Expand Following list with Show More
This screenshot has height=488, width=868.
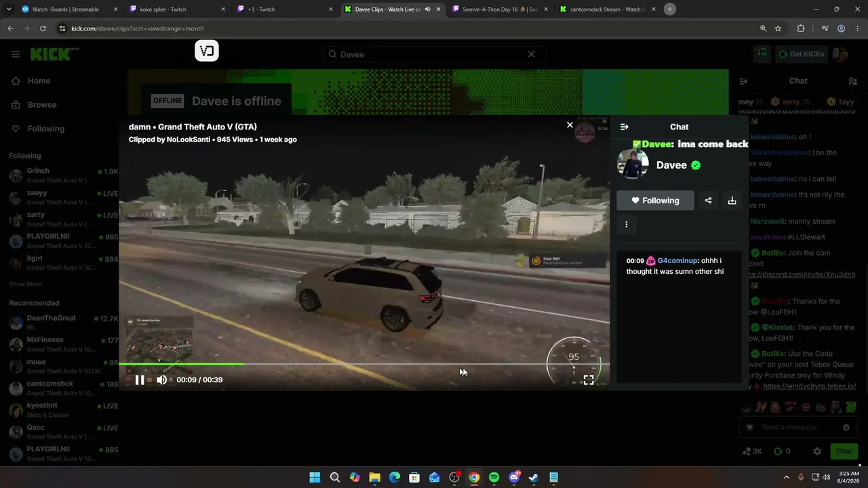coord(25,284)
